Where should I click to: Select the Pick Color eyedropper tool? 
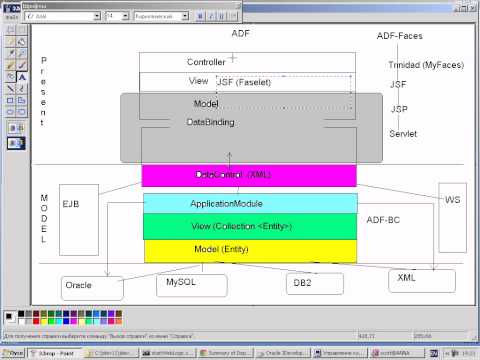point(10,53)
